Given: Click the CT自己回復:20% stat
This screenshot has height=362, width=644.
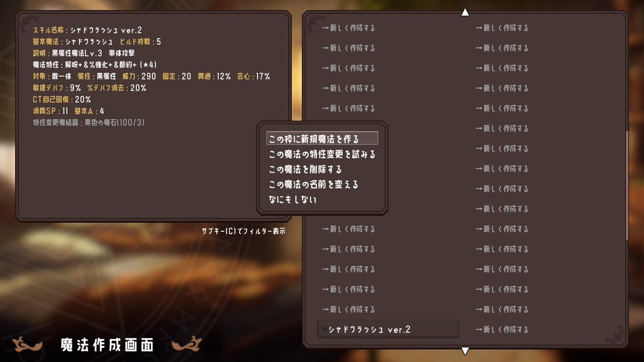Looking at the screenshot, I should tap(62, 100).
